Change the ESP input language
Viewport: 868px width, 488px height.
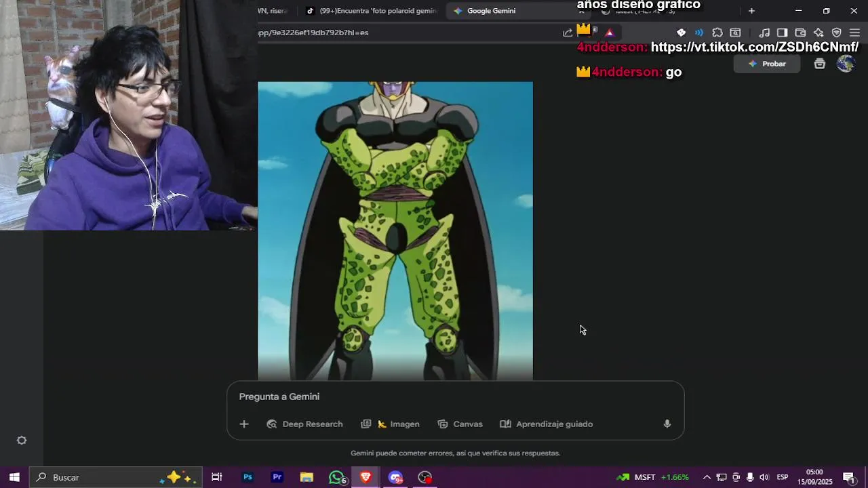(x=782, y=477)
